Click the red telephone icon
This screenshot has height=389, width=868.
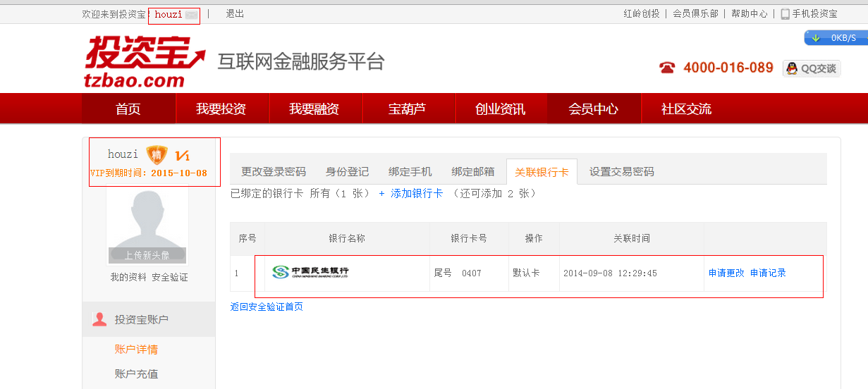click(x=667, y=68)
